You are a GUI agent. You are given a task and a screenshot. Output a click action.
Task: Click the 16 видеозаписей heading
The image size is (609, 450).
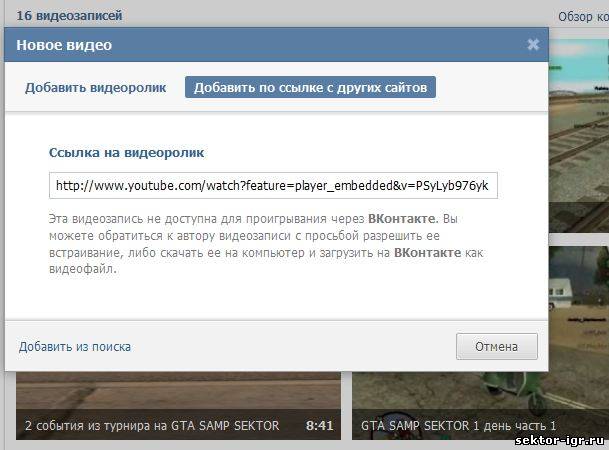pyautogui.click(x=69, y=16)
